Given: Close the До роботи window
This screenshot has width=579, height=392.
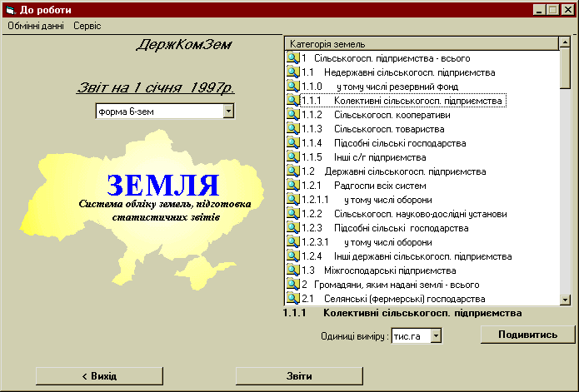Looking at the screenshot, I should (x=567, y=10).
